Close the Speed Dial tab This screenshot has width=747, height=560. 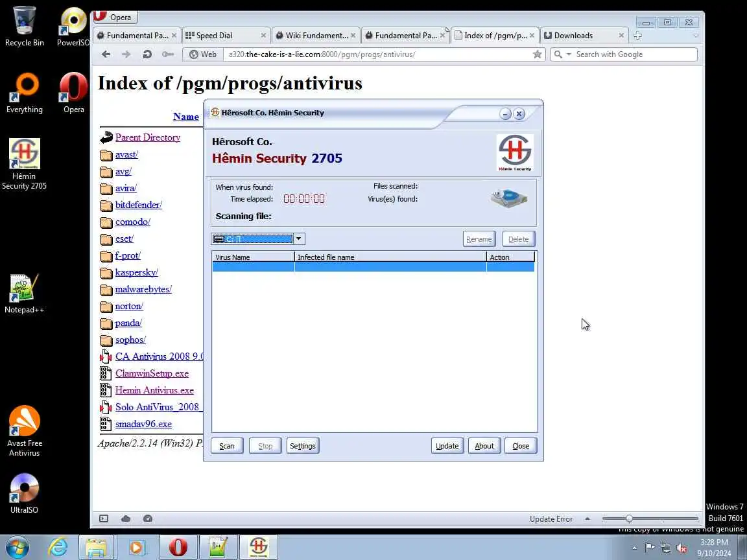(263, 35)
